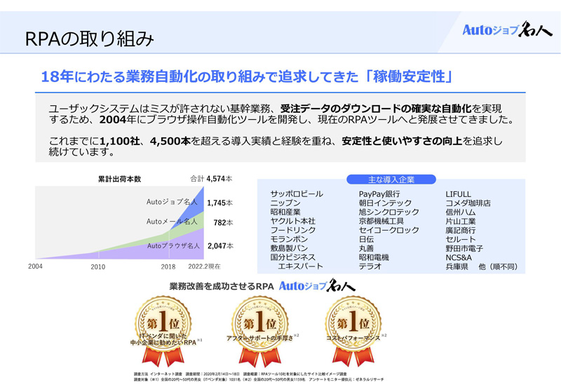Click the Autoジョブ名人 logo in the header

(507, 29)
